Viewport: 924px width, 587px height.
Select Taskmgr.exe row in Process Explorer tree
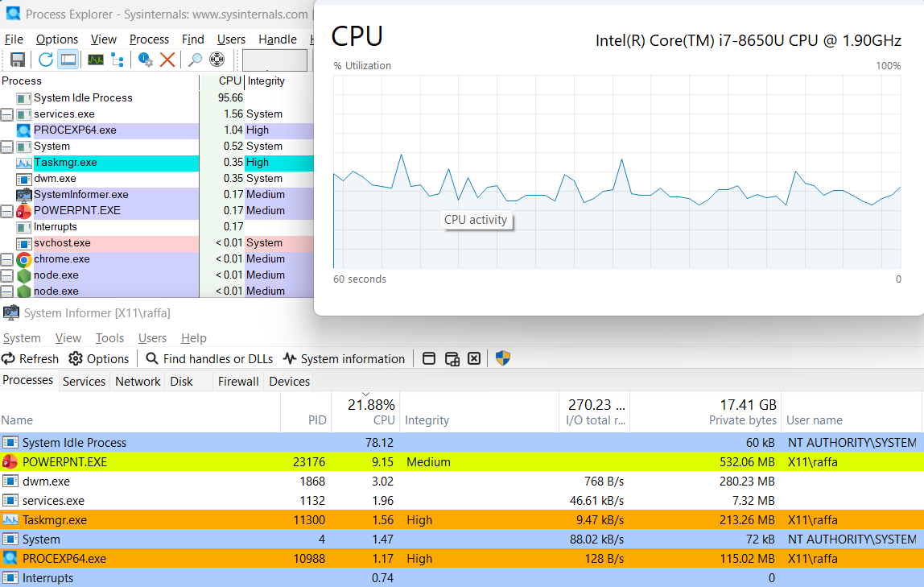tap(157, 163)
